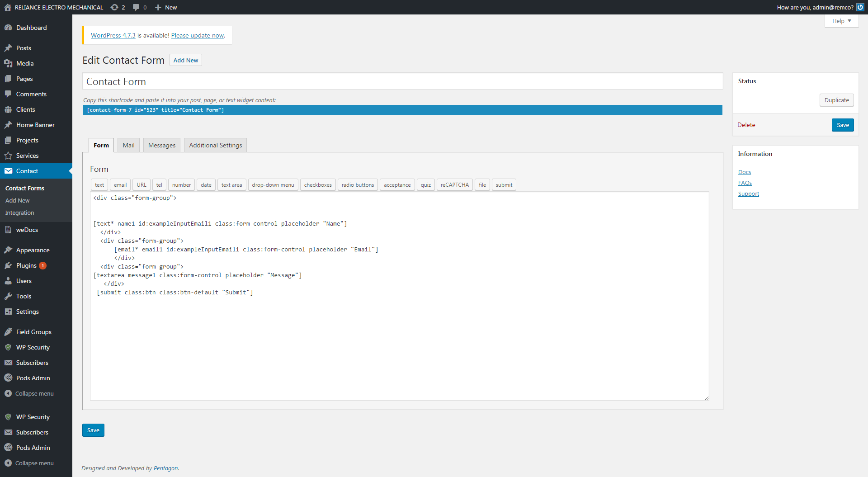Open the Comments speech bubble in the sidebar
Image resolution: width=868 pixels, height=477 pixels.
click(8, 94)
